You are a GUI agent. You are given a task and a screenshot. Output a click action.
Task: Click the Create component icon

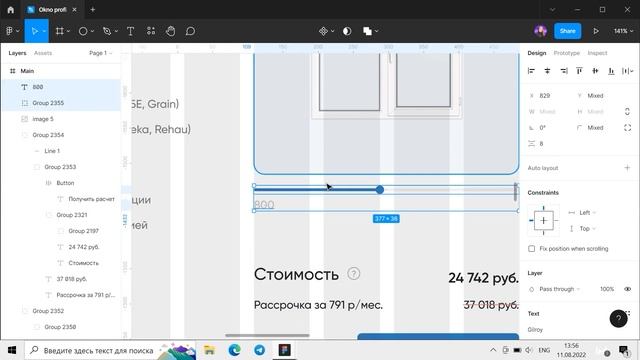pyautogui.click(x=323, y=31)
